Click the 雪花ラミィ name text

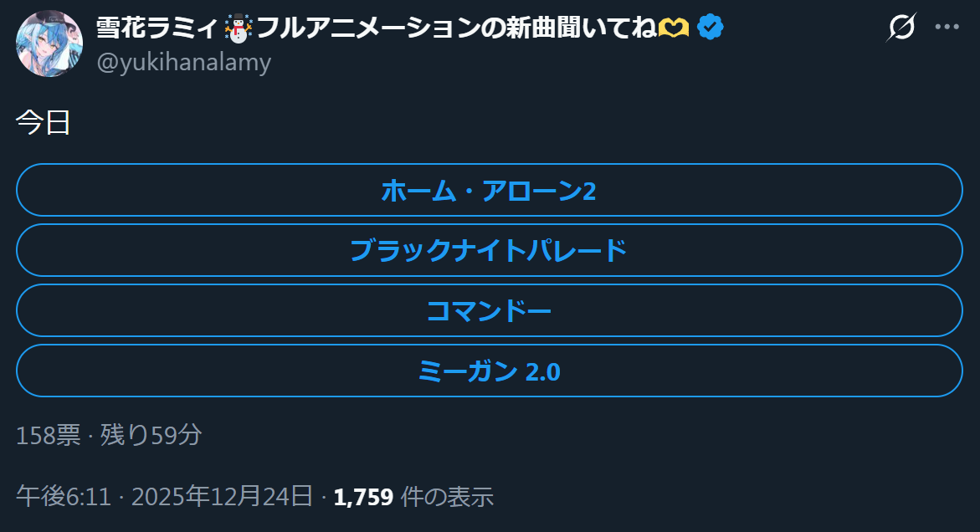pos(158,28)
